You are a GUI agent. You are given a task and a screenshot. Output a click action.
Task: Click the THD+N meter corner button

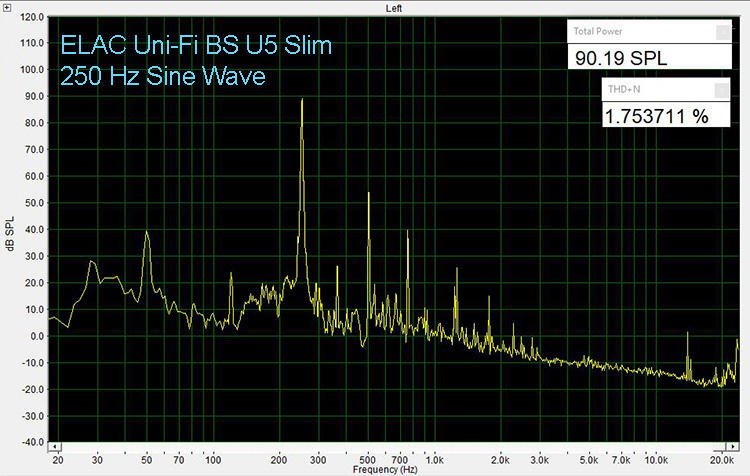(x=722, y=91)
